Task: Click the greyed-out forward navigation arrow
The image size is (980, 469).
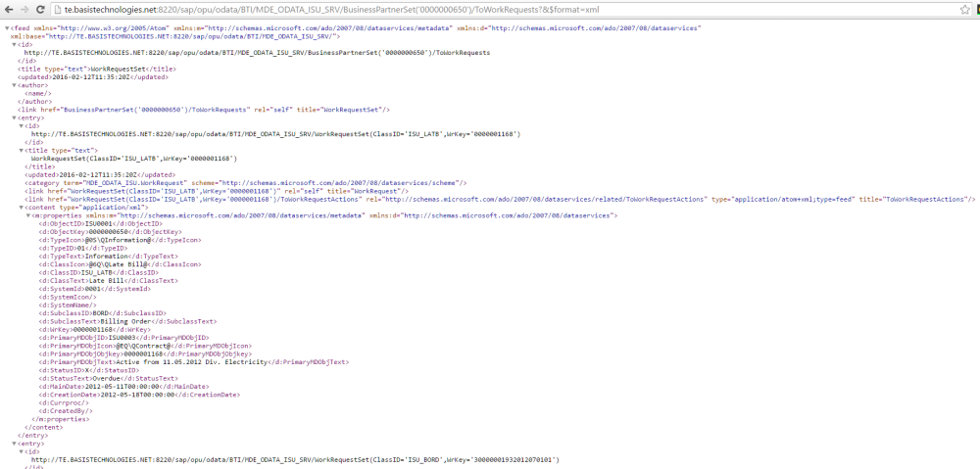Action: (24, 10)
